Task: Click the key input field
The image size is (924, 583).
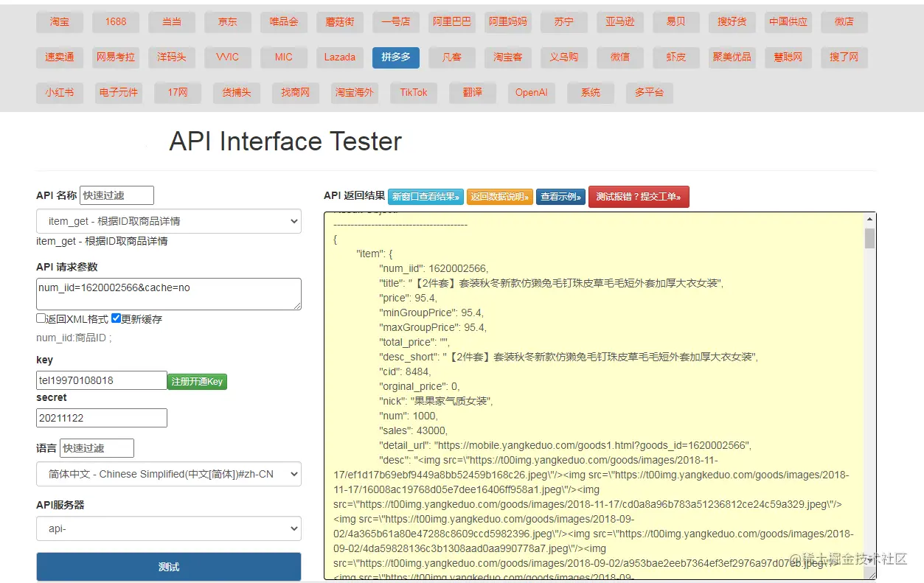Action: tap(102, 380)
